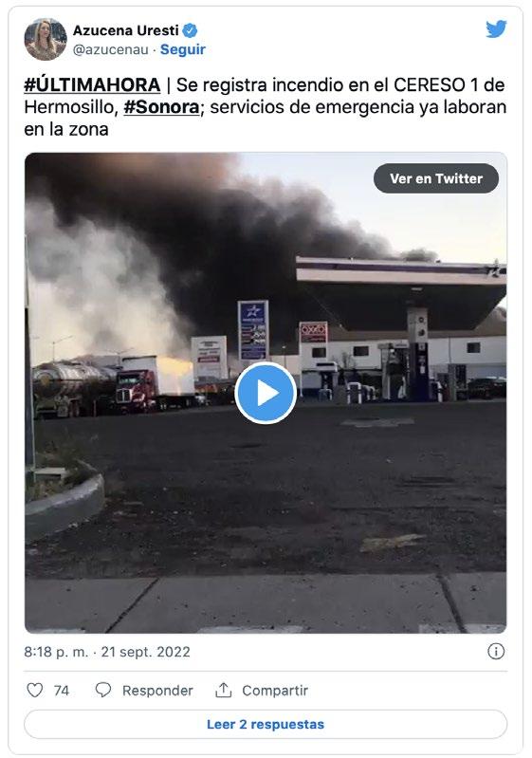The height and width of the screenshot is (758, 532).
Task: Like the tweet with the heart icon
Action: (x=34, y=690)
